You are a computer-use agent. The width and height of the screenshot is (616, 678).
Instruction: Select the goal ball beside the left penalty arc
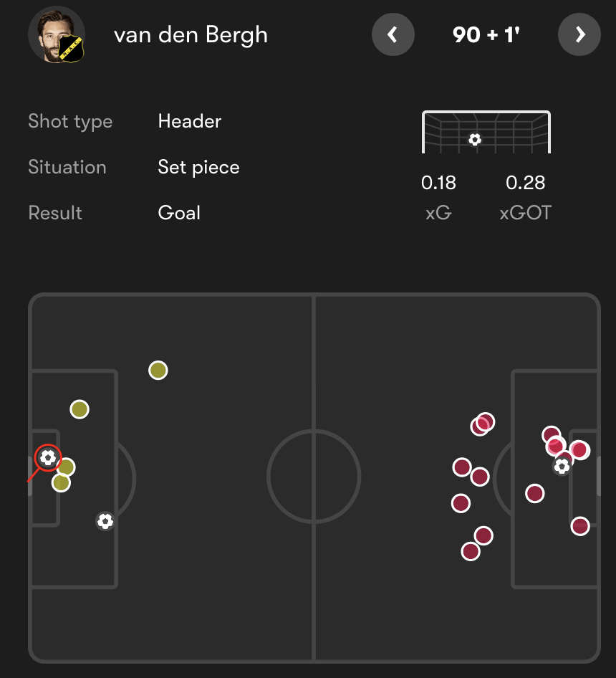tap(105, 521)
